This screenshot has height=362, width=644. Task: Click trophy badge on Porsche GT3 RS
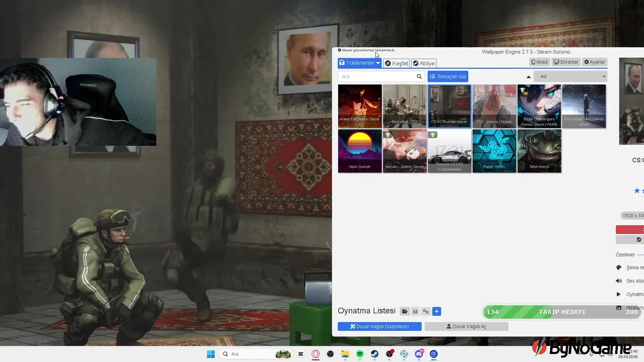point(433,135)
